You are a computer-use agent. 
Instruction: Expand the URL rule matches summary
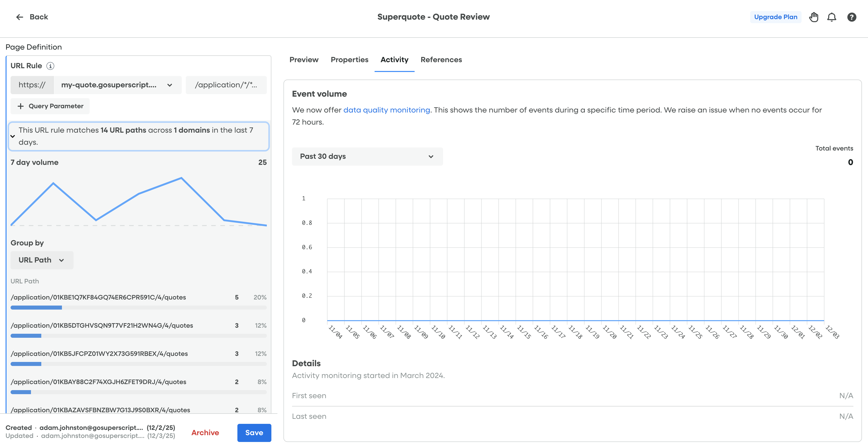pyautogui.click(x=13, y=136)
